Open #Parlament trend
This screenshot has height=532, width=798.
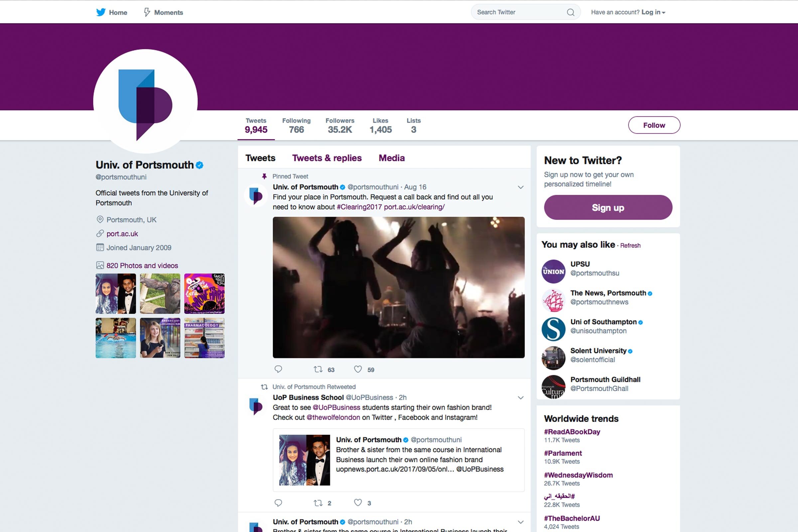click(563, 453)
